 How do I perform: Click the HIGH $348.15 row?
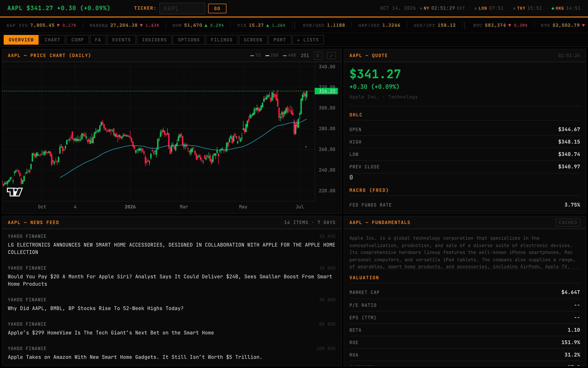[x=465, y=142]
